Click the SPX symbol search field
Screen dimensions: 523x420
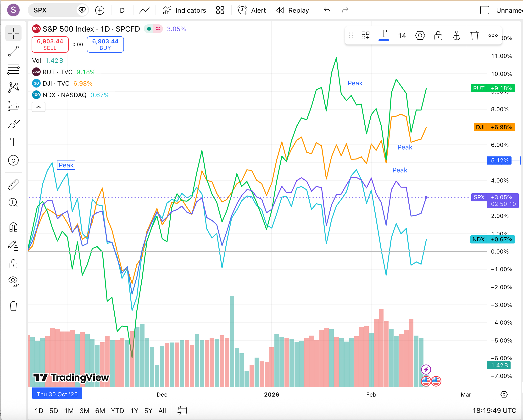(54, 10)
